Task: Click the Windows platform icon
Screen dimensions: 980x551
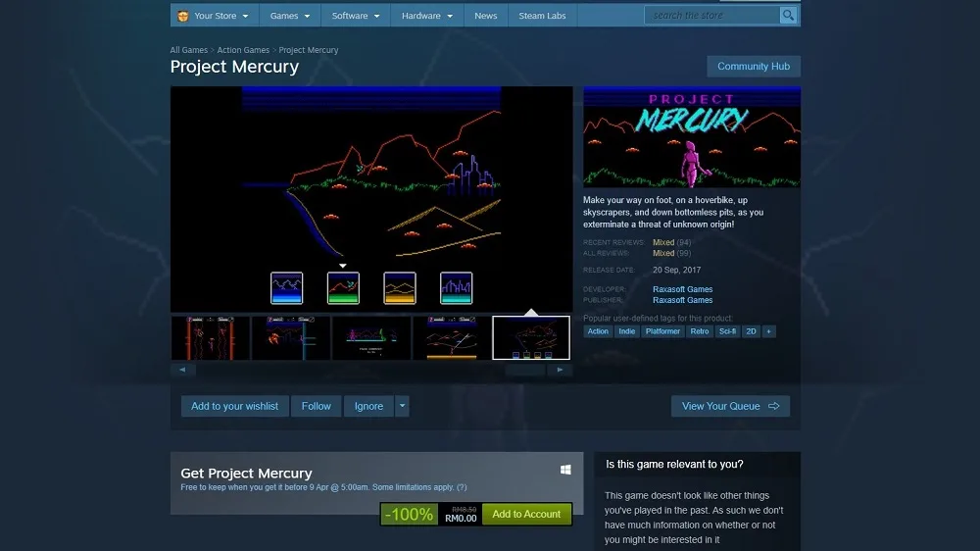Action: [565, 470]
